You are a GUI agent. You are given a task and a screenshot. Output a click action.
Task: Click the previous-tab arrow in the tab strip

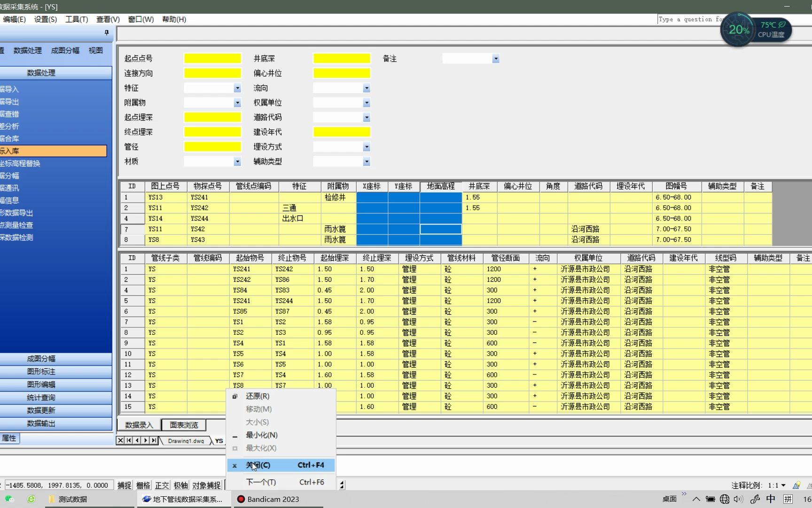[x=137, y=441]
